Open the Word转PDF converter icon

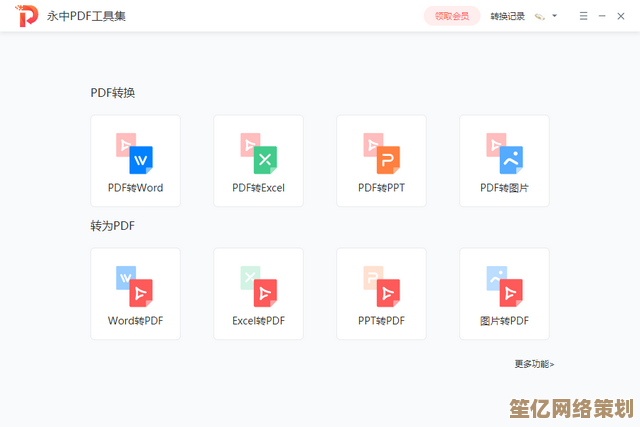134,287
